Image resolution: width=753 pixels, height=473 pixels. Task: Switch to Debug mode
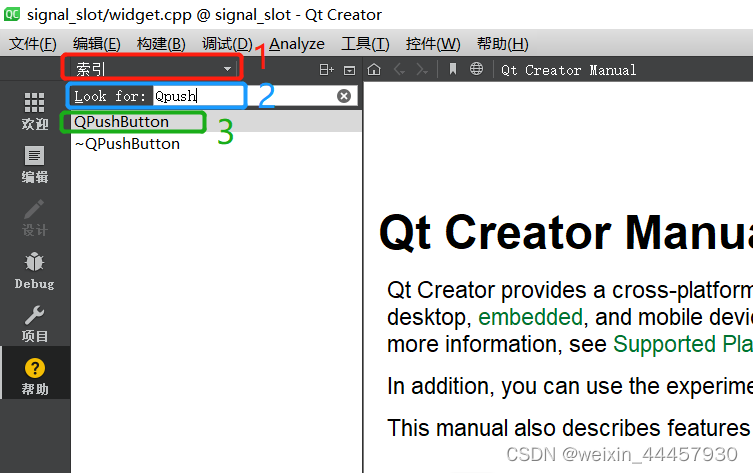(35, 271)
